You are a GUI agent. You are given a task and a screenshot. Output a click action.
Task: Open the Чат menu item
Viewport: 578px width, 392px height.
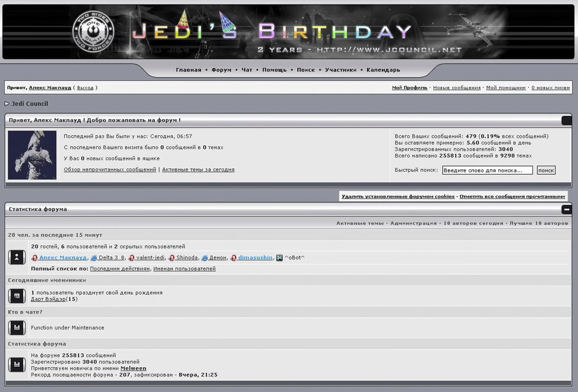246,70
